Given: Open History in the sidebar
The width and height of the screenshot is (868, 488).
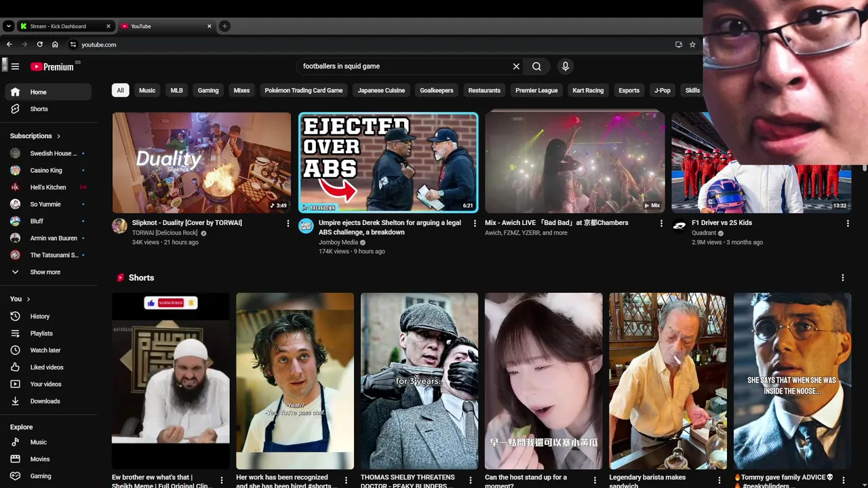Looking at the screenshot, I should tap(47, 317).
